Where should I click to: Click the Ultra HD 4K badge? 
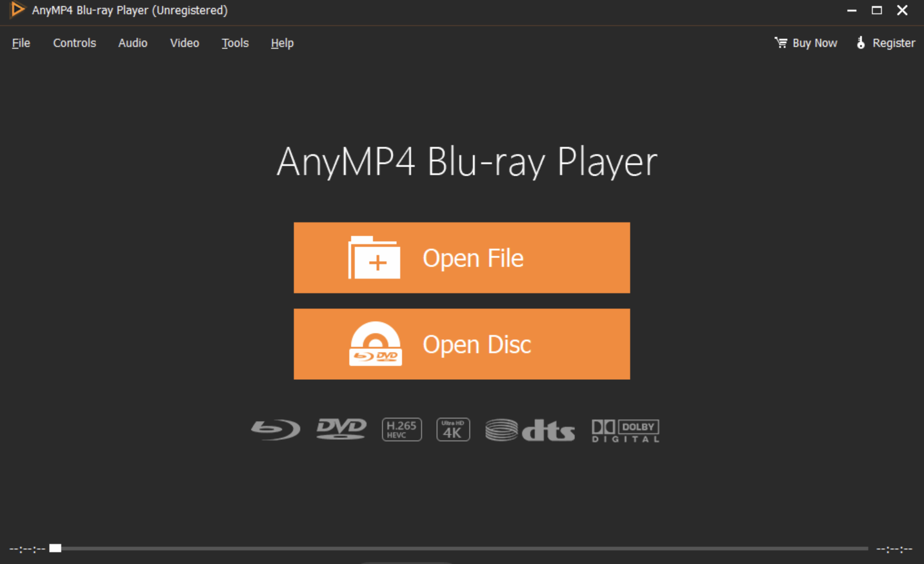pyautogui.click(x=453, y=429)
